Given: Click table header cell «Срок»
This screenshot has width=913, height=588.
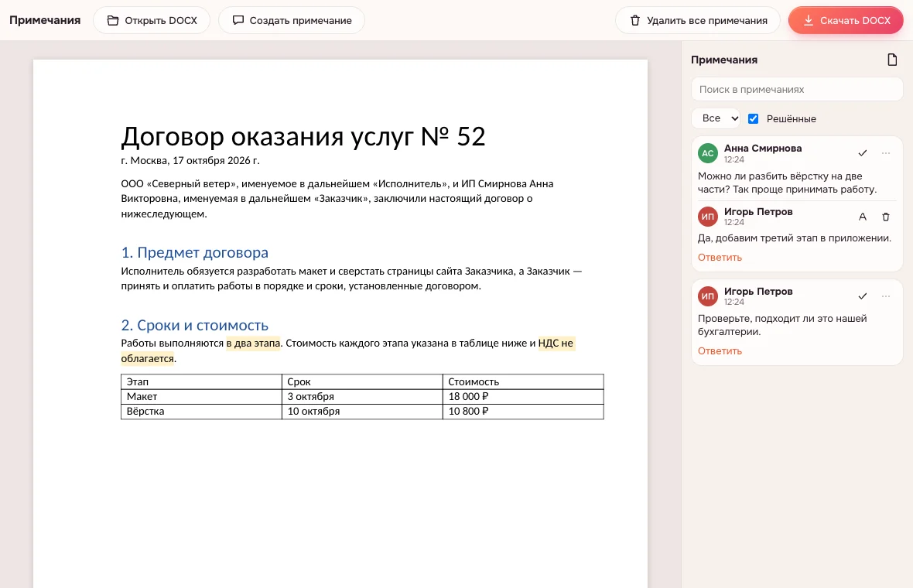Looking at the screenshot, I should pos(362,382).
